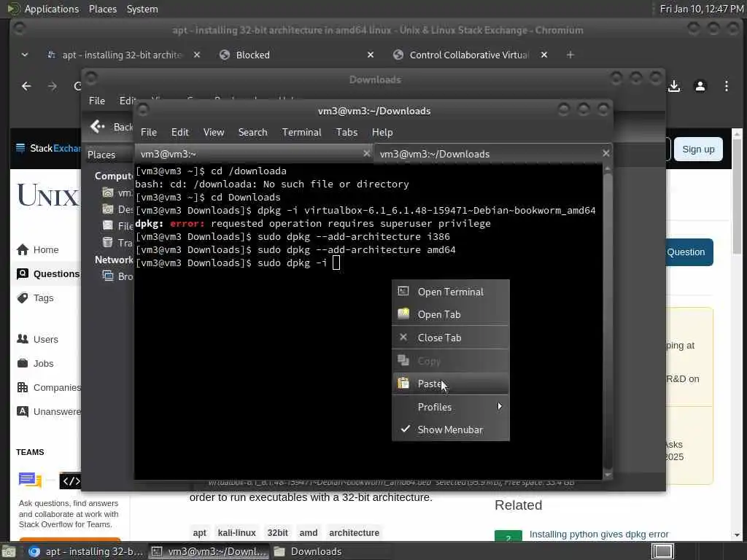Click the Ask Question button

(x=689, y=252)
